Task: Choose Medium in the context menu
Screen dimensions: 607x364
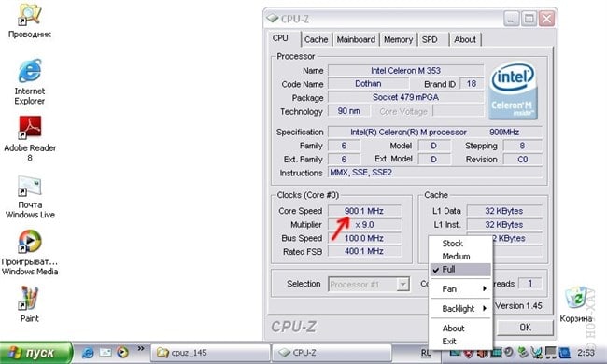Action: pos(460,257)
